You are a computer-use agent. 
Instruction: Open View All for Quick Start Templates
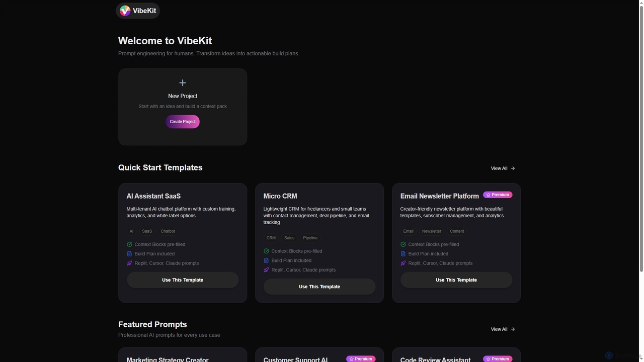point(503,168)
